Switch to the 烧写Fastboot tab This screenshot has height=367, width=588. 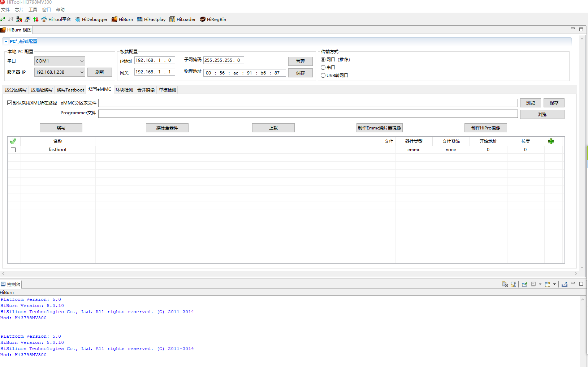pos(70,90)
